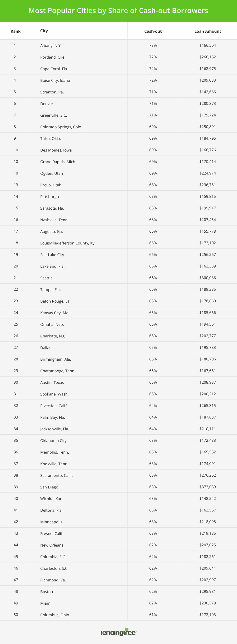Click Scranton's loan amount $142,666
This screenshot has width=237, height=644.
[x=208, y=92]
